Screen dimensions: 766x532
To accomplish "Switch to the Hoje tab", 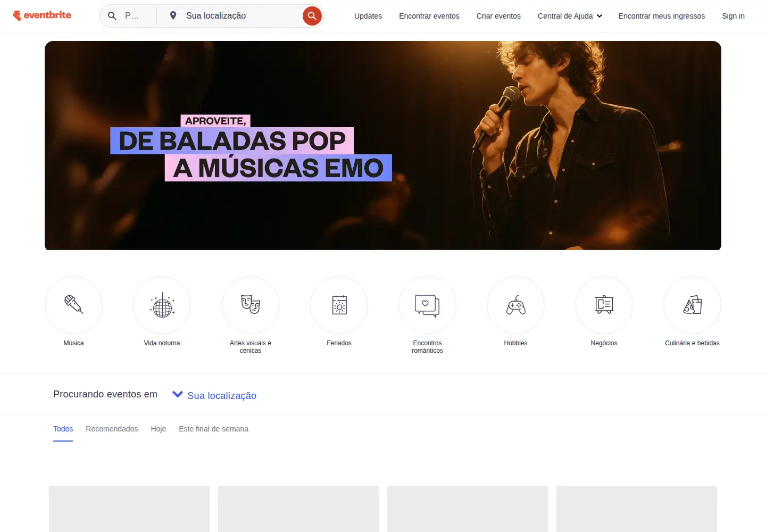I will point(159,429).
